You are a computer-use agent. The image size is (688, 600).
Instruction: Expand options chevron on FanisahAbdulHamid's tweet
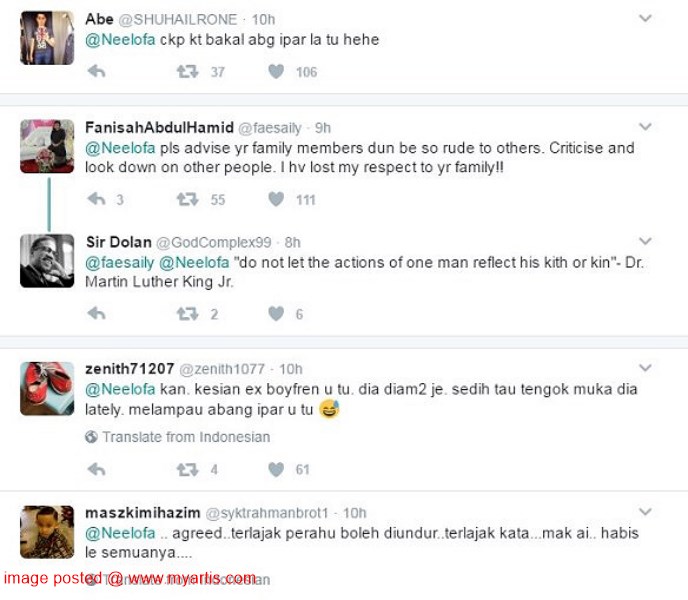pyautogui.click(x=645, y=126)
